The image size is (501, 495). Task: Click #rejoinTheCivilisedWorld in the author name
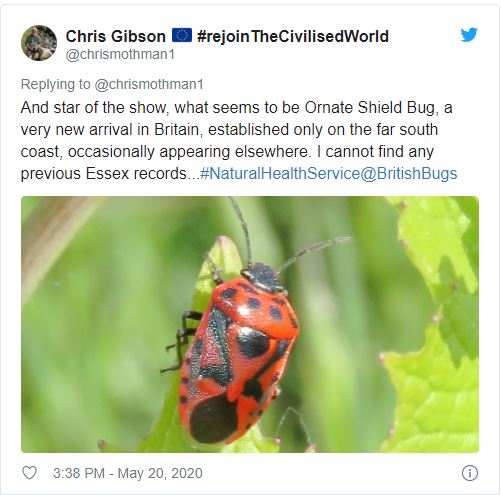point(293,36)
